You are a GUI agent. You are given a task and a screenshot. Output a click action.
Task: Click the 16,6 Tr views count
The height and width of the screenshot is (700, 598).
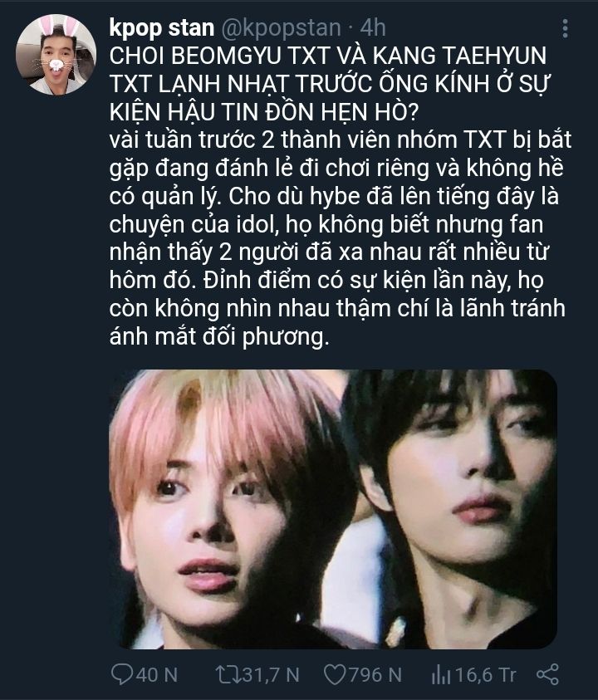pyautogui.click(x=486, y=674)
